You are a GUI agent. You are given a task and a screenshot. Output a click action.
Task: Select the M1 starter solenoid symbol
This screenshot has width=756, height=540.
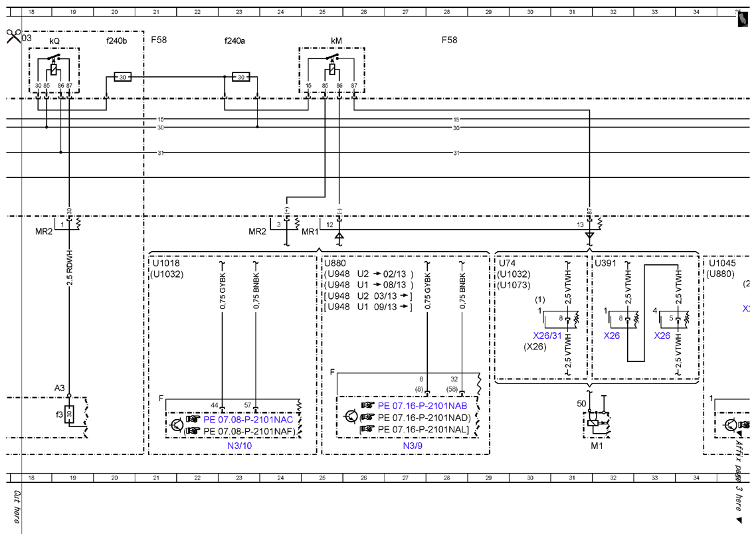pos(597,424)
